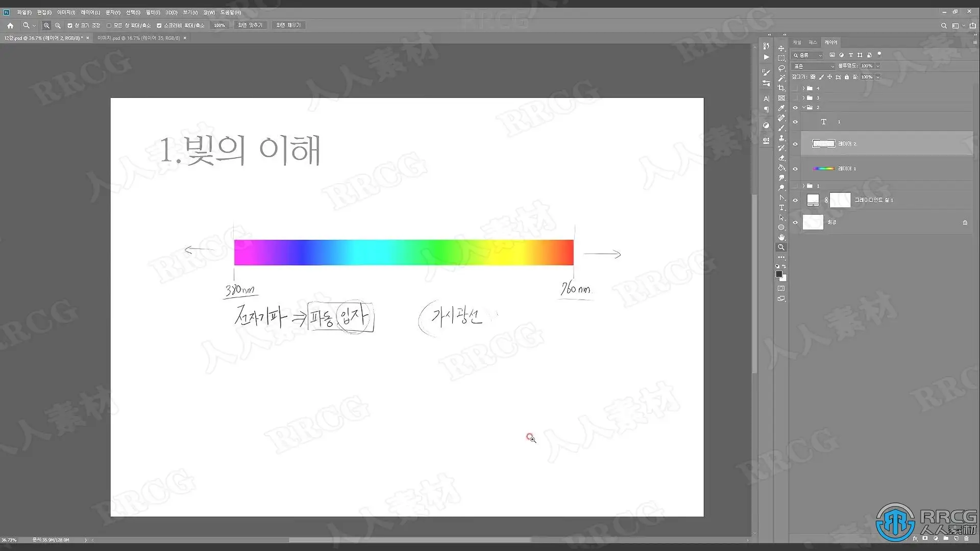Select the Eraser tool

(x=781, y=158)
